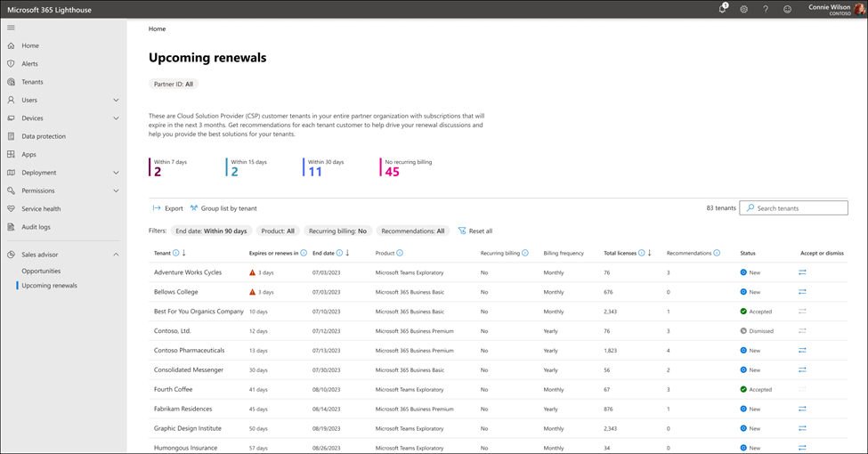Click the warning triangle for Bellows College

coord(253,292)
